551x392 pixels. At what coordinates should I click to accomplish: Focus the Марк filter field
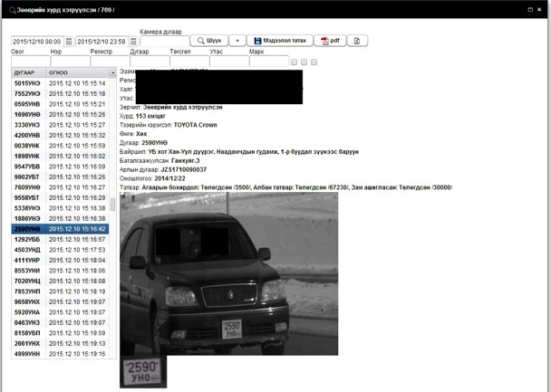(x=269, y=61)
